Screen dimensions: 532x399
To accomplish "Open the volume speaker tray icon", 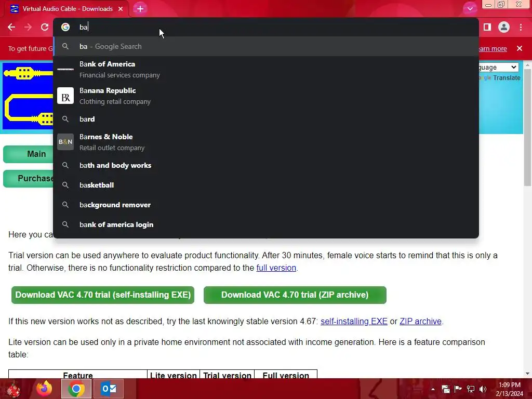I will point(483,389).
